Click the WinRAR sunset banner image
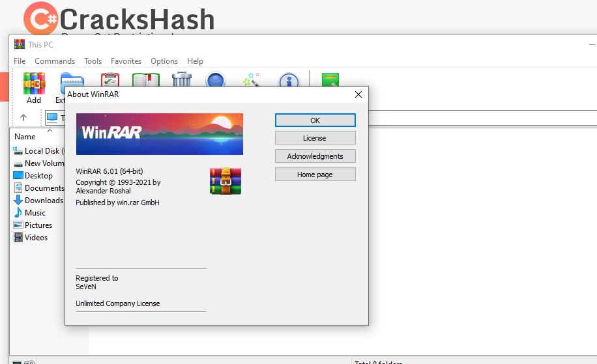 (160, 134)
